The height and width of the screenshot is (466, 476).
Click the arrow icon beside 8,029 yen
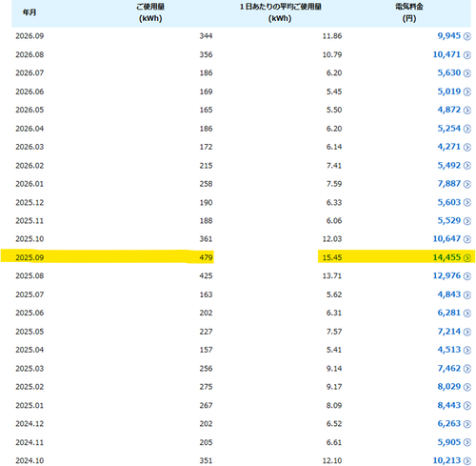[466, 387]
